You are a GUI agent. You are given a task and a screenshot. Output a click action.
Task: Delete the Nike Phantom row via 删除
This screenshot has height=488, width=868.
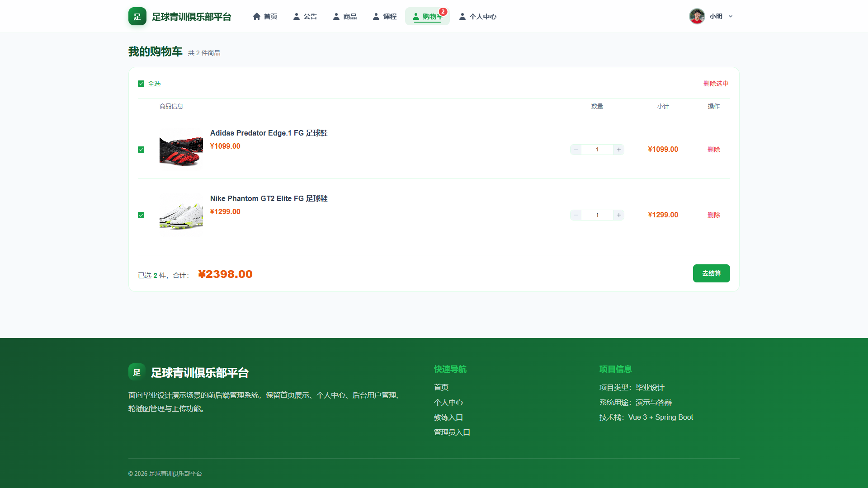(x=714, y=215)
